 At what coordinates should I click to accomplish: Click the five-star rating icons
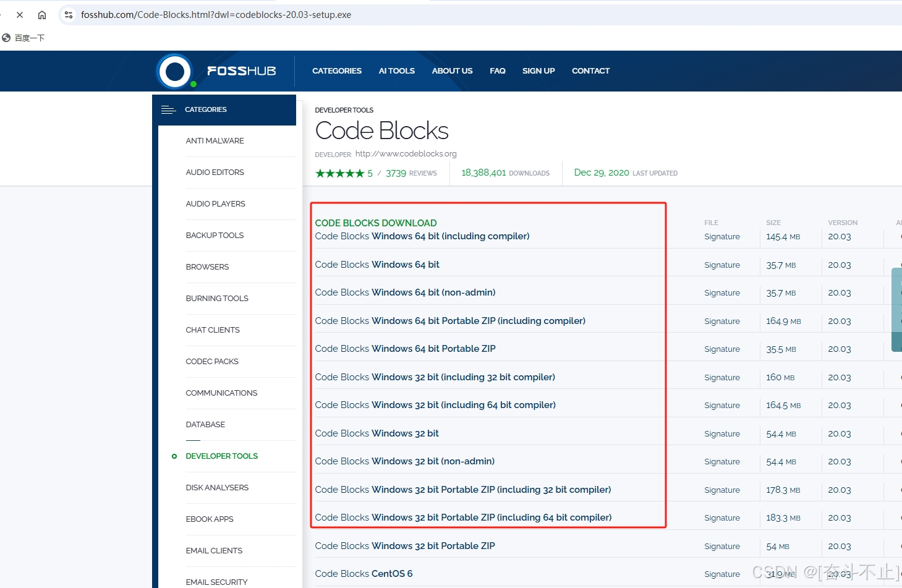click(340, 173)
